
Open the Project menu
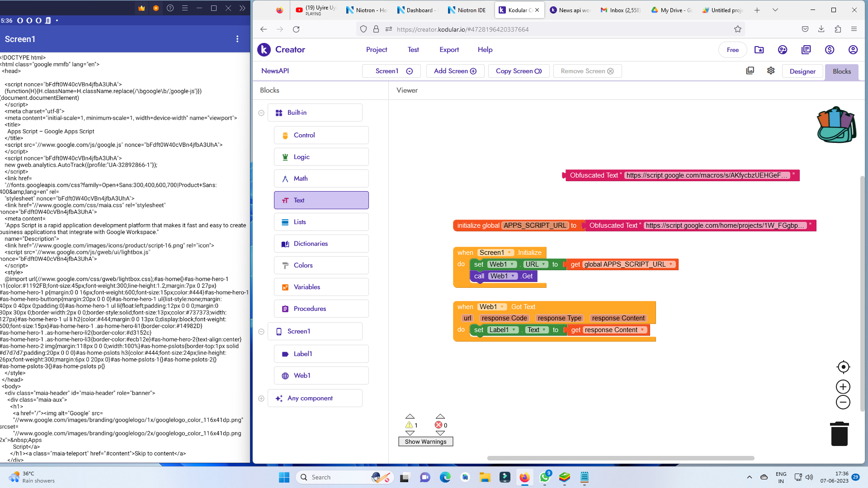[x=377, y=50]
